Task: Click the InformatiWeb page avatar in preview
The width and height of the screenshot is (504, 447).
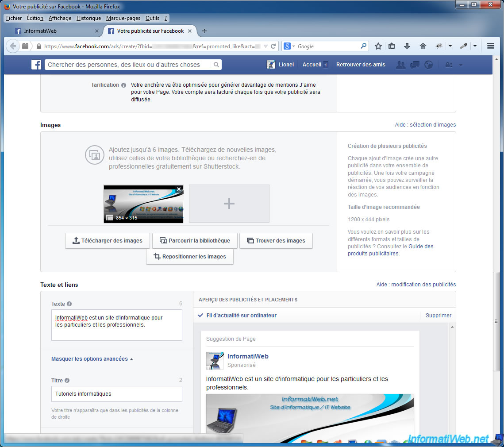Action: click(215, 361)
